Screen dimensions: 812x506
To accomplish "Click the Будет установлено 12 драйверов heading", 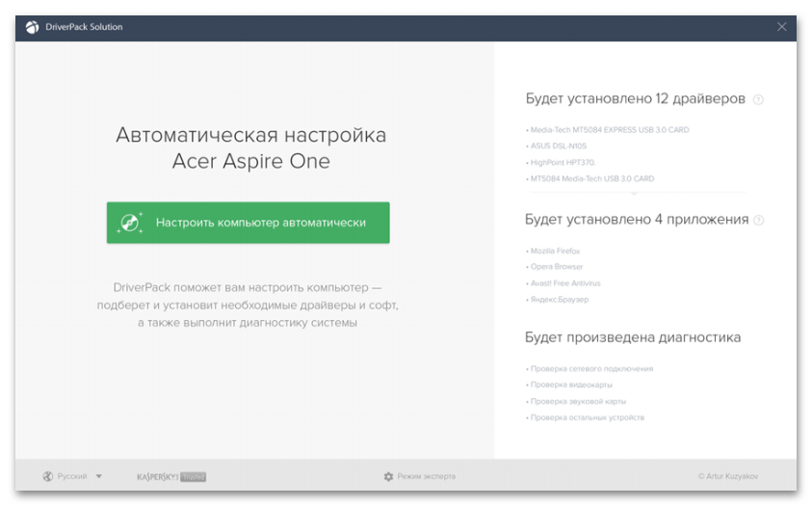I will (636, 99).
